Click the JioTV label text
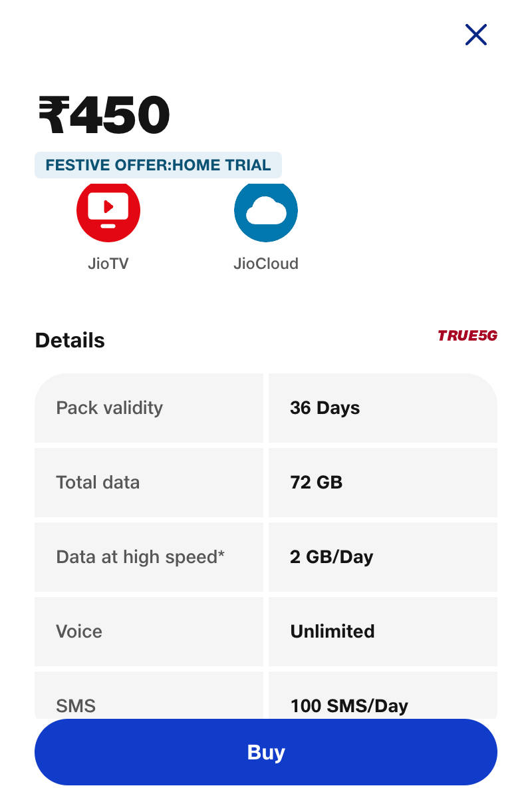The width and height of the screenshot is (532, 804). click(108, 264)
